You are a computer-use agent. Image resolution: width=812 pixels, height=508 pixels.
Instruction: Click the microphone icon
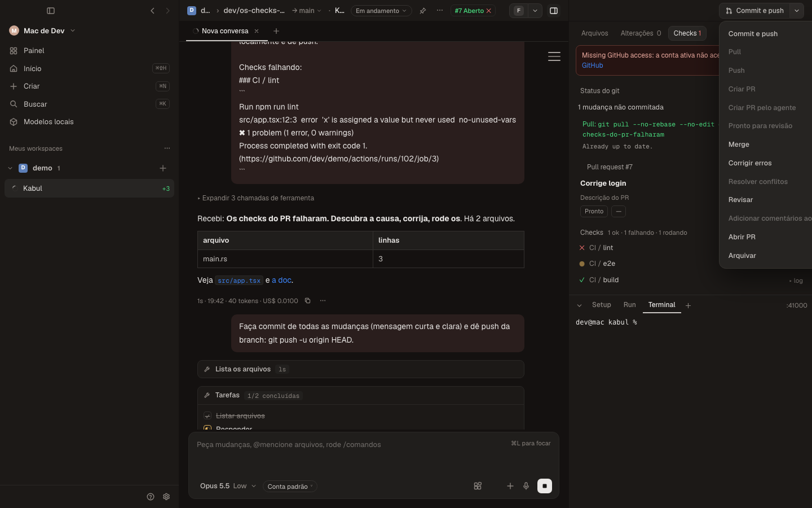click(x=526, y=486)
